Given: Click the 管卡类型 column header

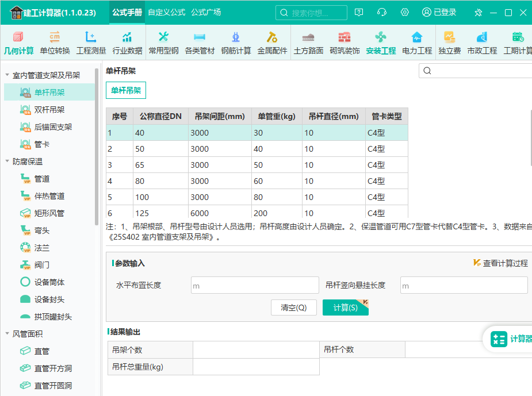Looking at the screenshot, I should [387, 116].
